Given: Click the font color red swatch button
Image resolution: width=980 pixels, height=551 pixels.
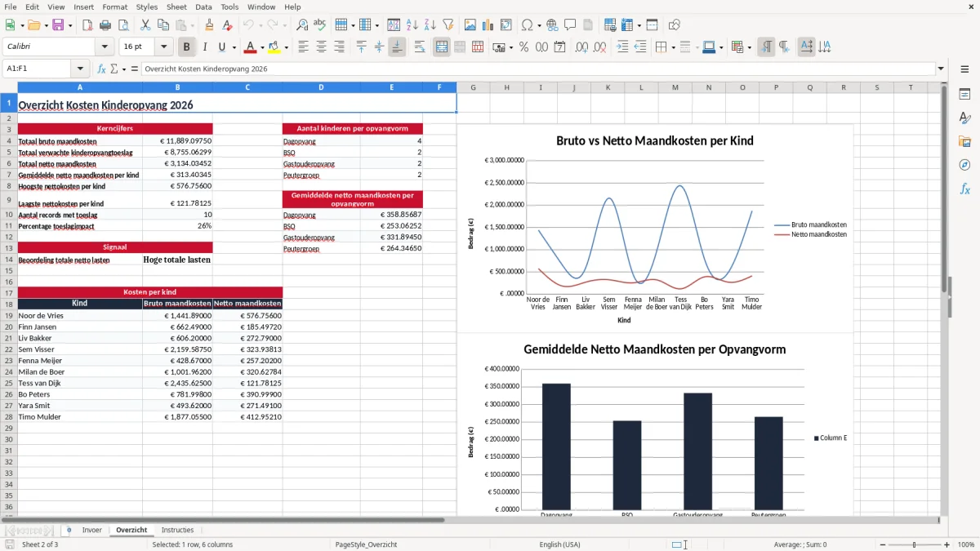Looking at the screenshot, I should coord(250,47).
